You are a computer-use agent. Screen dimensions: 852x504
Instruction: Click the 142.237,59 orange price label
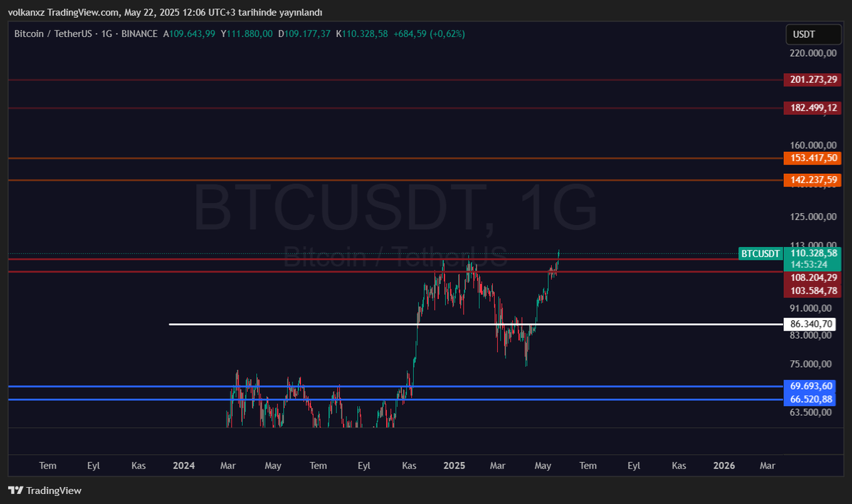coord(812,180)
